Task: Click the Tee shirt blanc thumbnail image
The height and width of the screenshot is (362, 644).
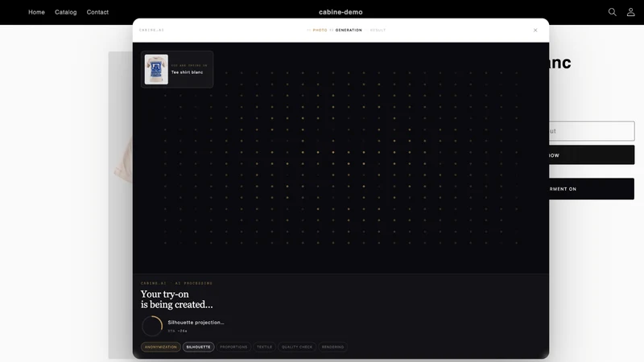Action: click(x=156, y=69)
